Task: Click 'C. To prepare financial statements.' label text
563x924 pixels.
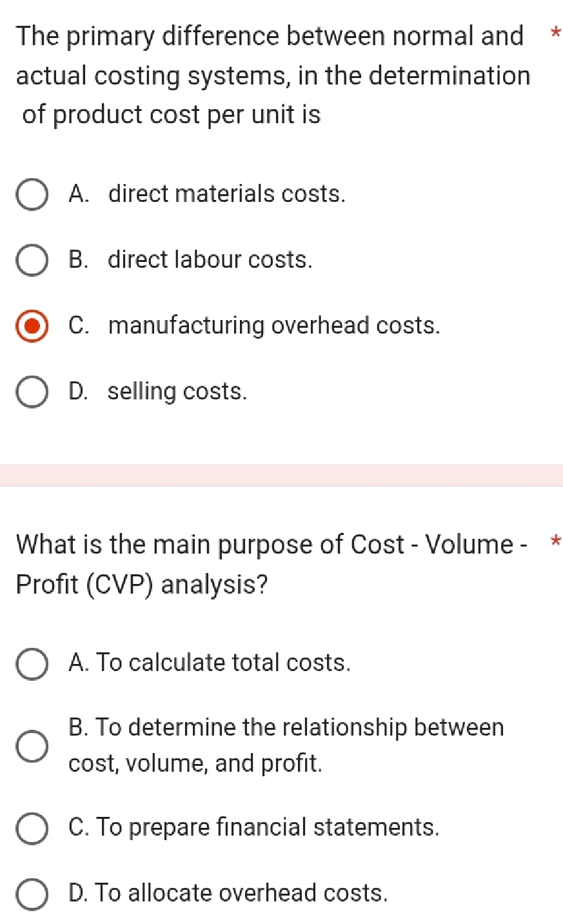Action: 253,827
